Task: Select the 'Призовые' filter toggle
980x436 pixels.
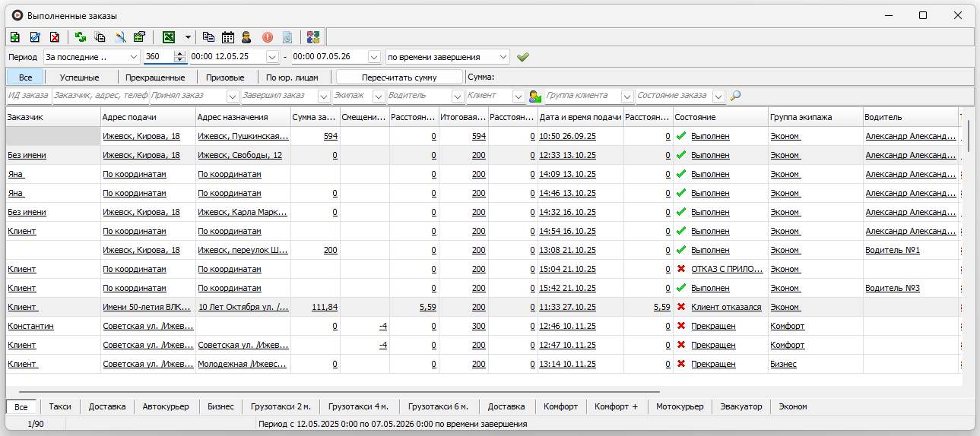Action: [x=227, y=77]
